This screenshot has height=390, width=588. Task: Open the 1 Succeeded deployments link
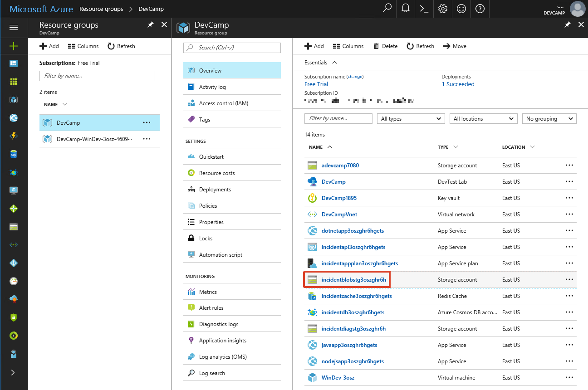(458, 84)
